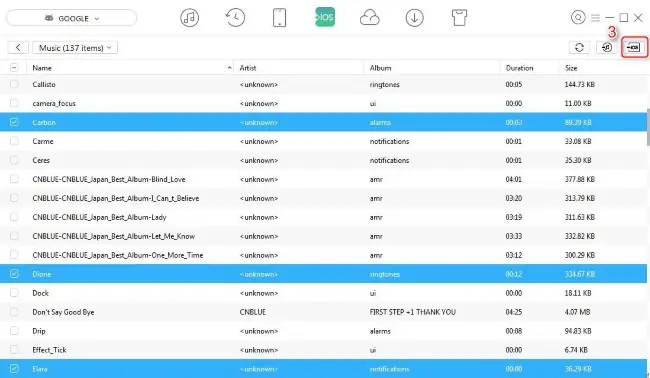650x378 pixels.
Task: Select the Ceres song name
Action: (x=41, y=160)
